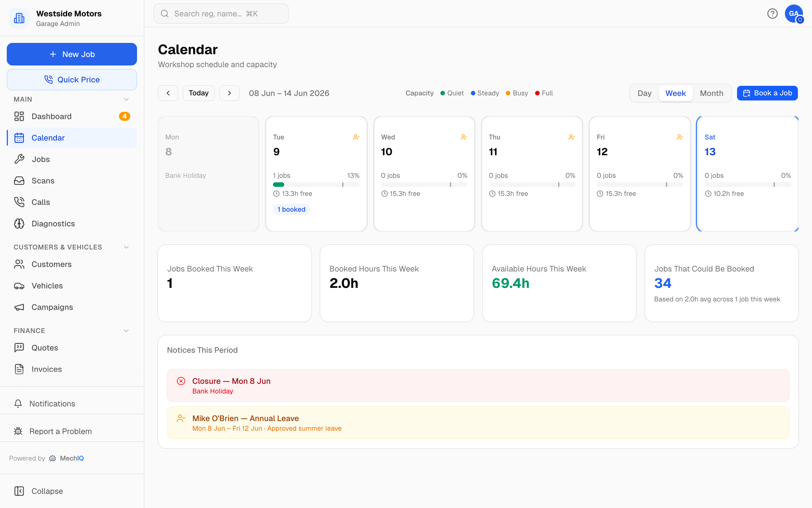Screen dimensions: 812x508
Task: Click the Campaigns megaphone icon
Action: click(x=19, y=307)
